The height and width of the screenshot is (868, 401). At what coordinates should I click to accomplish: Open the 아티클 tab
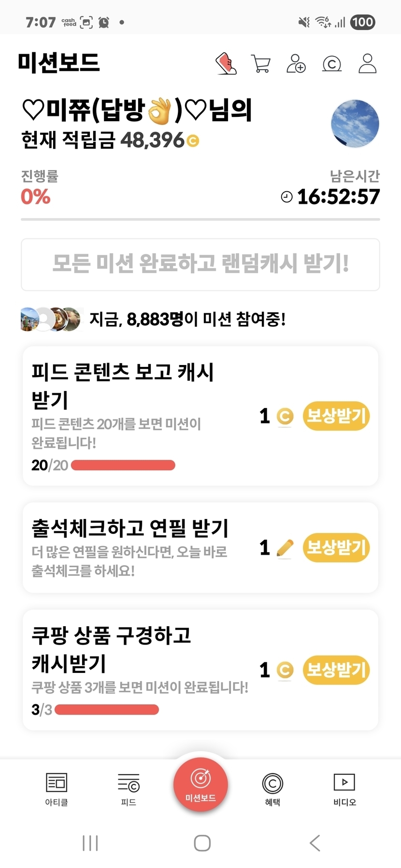(57, 789)
